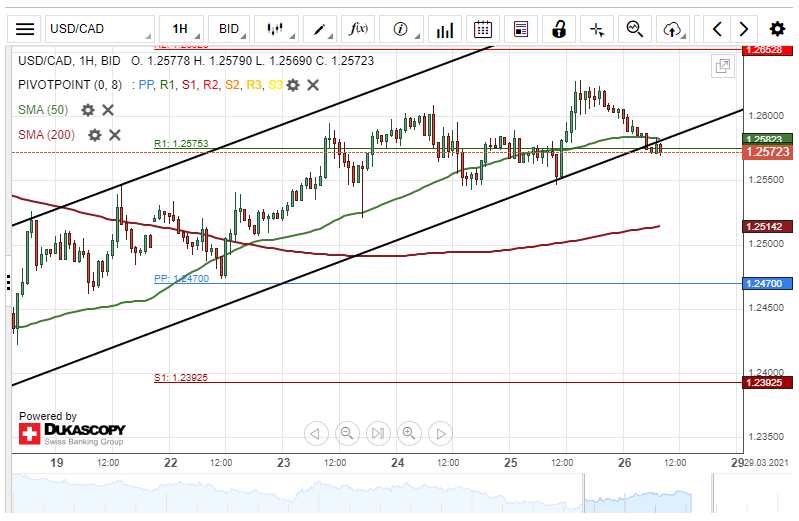799x521 pixels.
Task: Open the f(x) indicators menu
Action: pos(358,29)
